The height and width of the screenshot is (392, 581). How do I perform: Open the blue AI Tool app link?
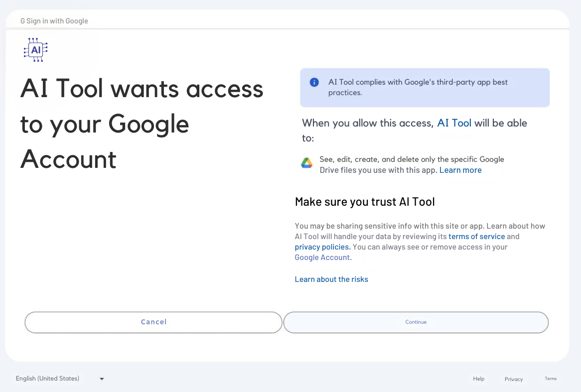[454, 123]
